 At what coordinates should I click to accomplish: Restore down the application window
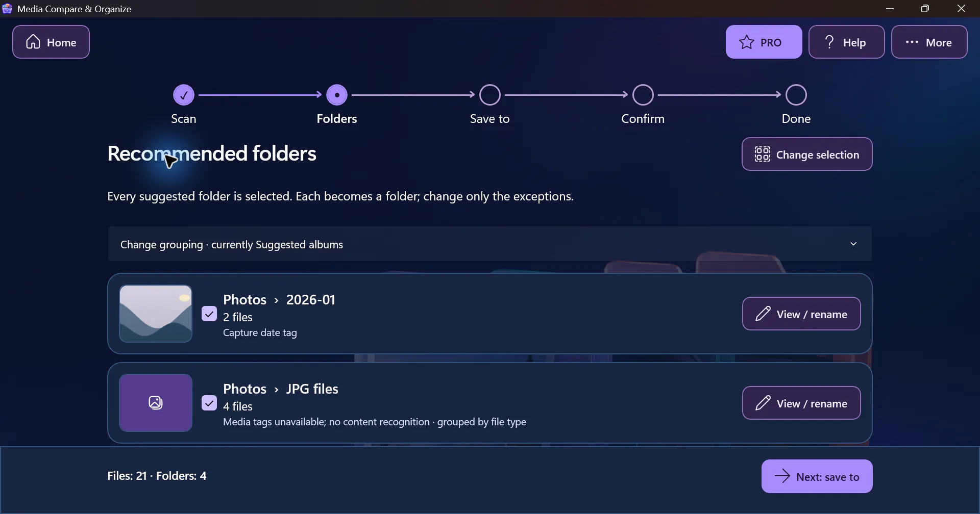925,9
